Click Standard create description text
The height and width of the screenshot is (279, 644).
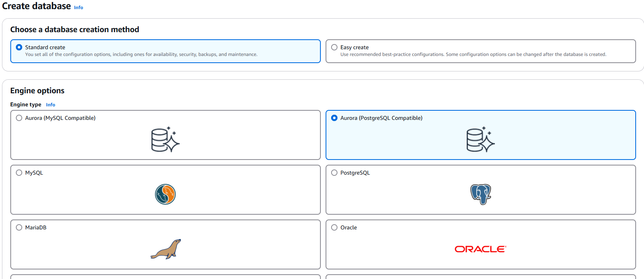[x=141, y=54]
